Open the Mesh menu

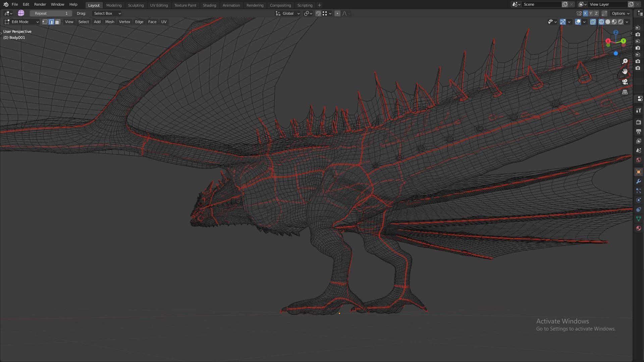pos(110,22)
